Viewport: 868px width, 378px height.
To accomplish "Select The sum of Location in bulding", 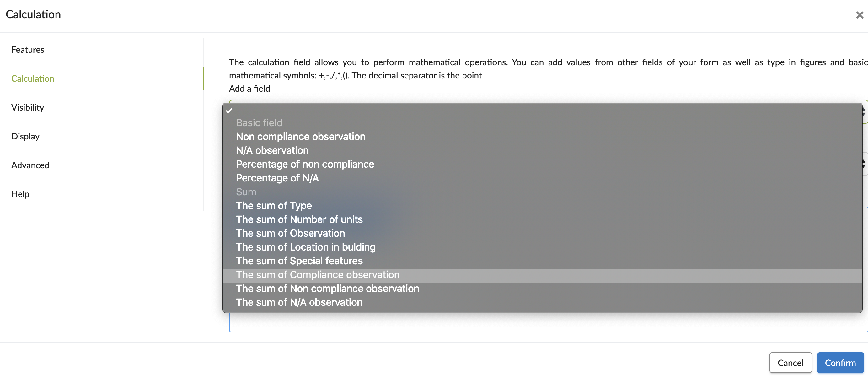I will click(305, 247).
